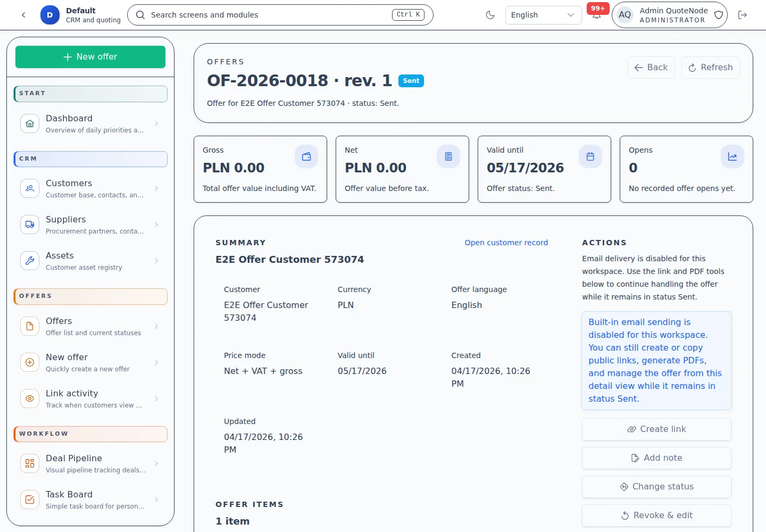This screenshot has height=532, width=766.
Task: Click the Assets wrench icon
Action: click(30, 261)
